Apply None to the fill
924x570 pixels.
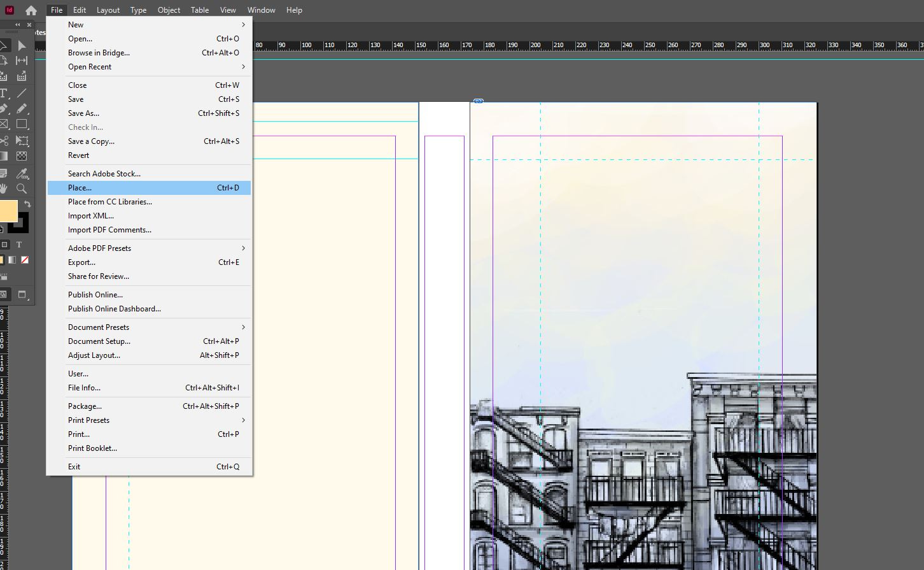(25, 259)
